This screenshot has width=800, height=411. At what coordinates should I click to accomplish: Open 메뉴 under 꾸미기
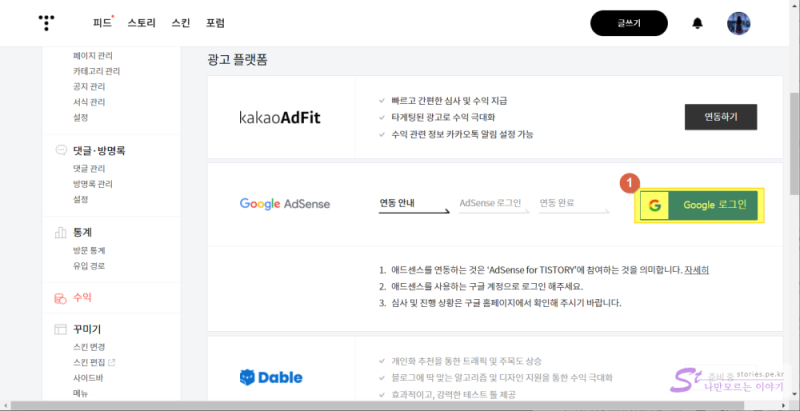click(x=81, y=393)
